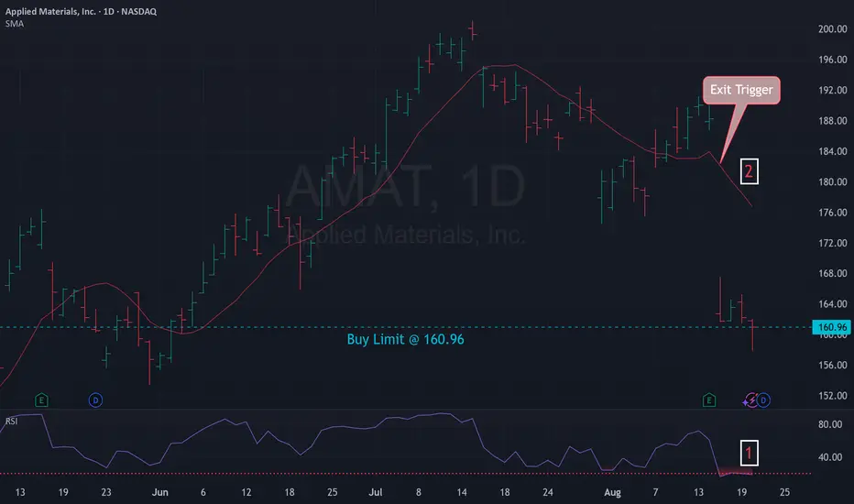This screenshot has width=854, height=504.
Task: Click the 152.00 price axis label
Action: pos(832,395)
